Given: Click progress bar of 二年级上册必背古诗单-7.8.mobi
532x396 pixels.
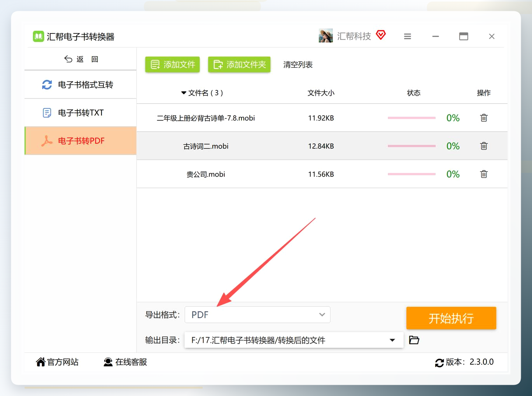Looking at the screenshot, I should (411, 118).
